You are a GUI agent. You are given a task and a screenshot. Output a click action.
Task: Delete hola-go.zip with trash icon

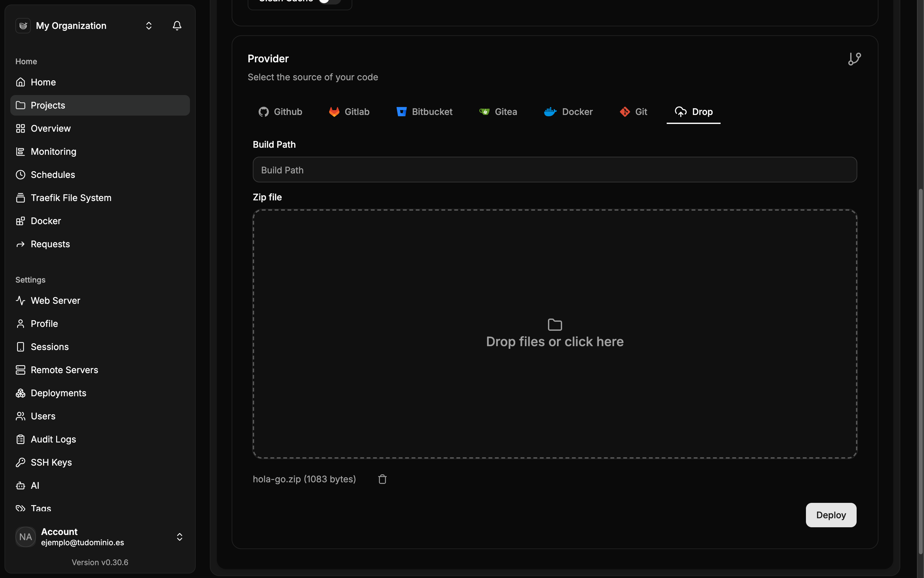point(382,479)
